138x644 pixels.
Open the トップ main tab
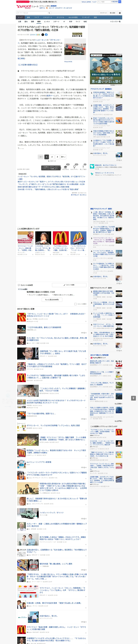pyautogui.click(x=20, y=17)
